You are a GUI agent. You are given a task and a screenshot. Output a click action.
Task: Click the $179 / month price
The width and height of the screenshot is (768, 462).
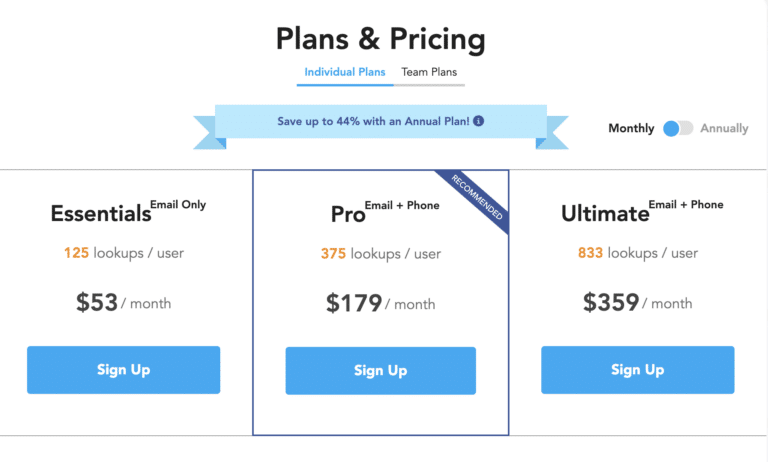(x=380, y=303)
